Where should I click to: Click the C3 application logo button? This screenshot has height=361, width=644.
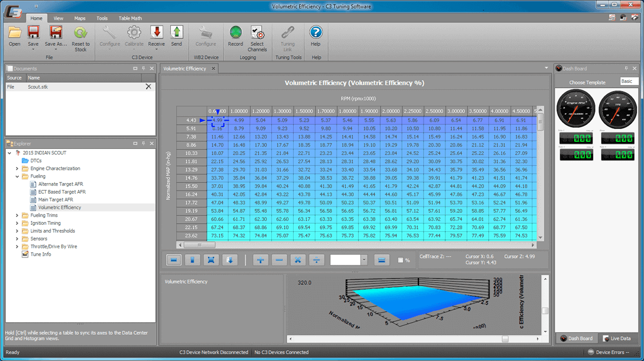point(14,12)
